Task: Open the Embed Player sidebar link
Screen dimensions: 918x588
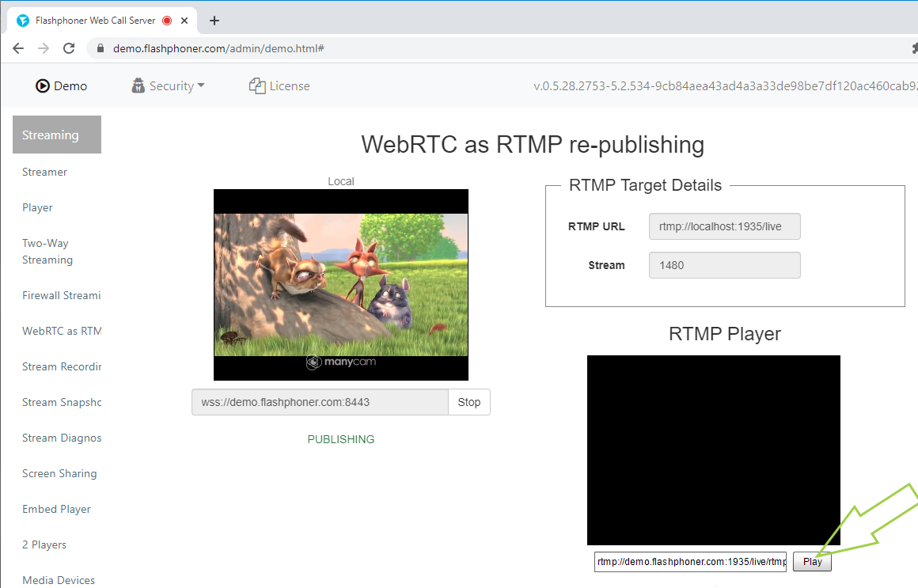Action: (56, 509)
